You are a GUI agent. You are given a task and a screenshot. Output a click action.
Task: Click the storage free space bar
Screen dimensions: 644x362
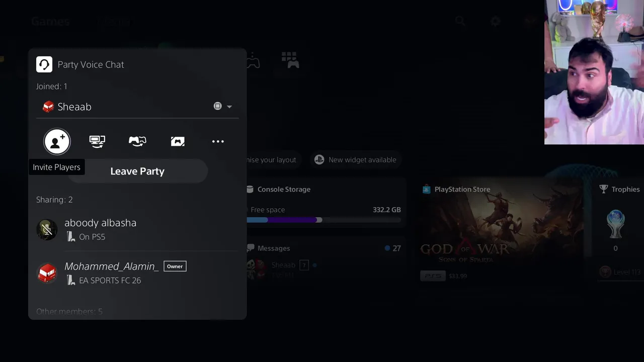(x=324, y=220)
